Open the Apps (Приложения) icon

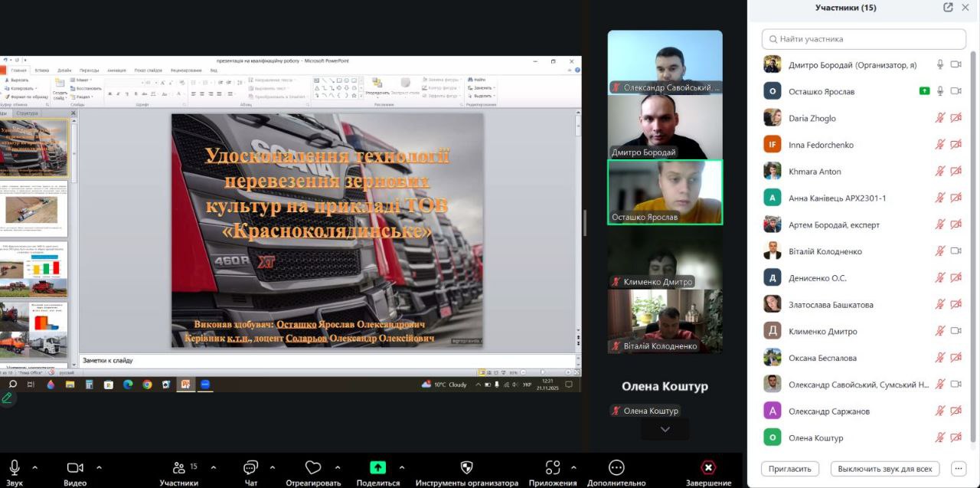(x=553, y=467)
